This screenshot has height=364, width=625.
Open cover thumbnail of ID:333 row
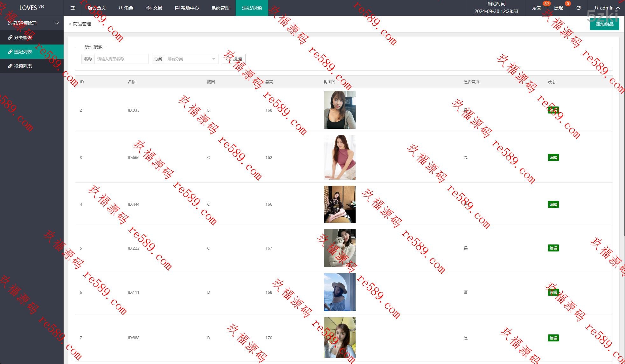pyautogui.click(x=339, y=110)
